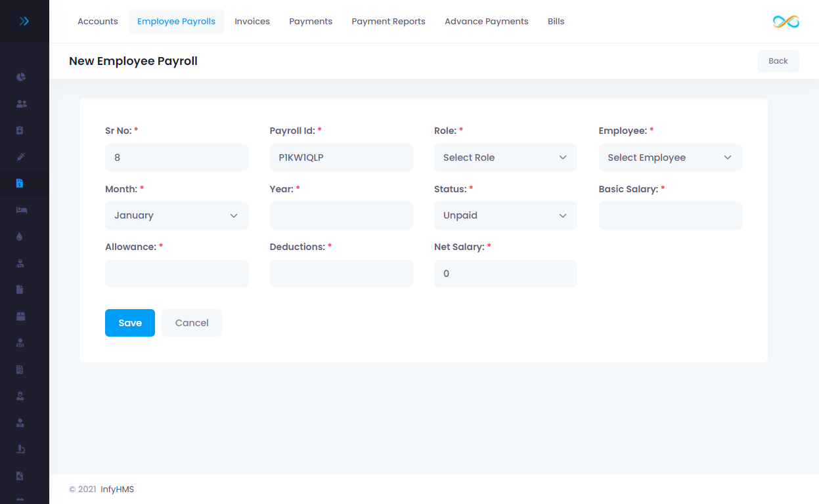
Task: Click Back to leave the payroll form
Action: pos(778,60)
